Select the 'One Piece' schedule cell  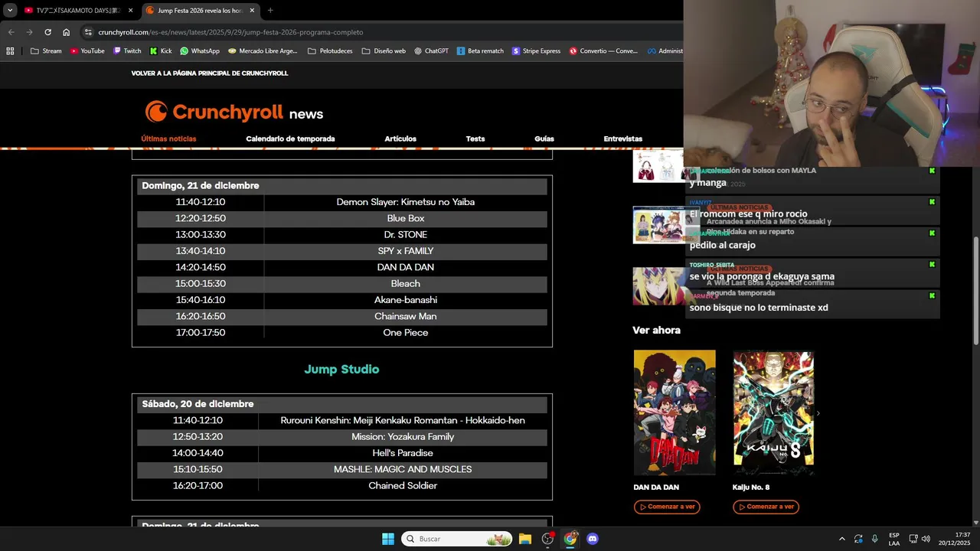tap(406, 332)
